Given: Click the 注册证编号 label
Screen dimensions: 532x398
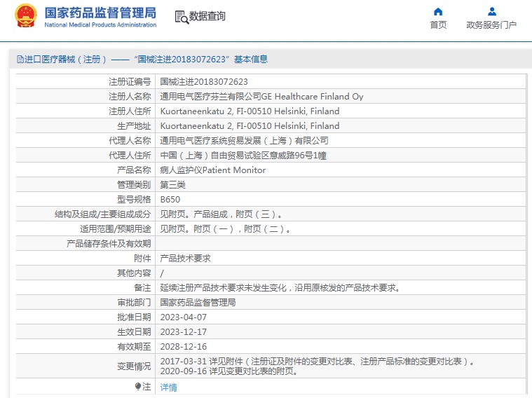Looking at the screenshot, I should [130, 82].
